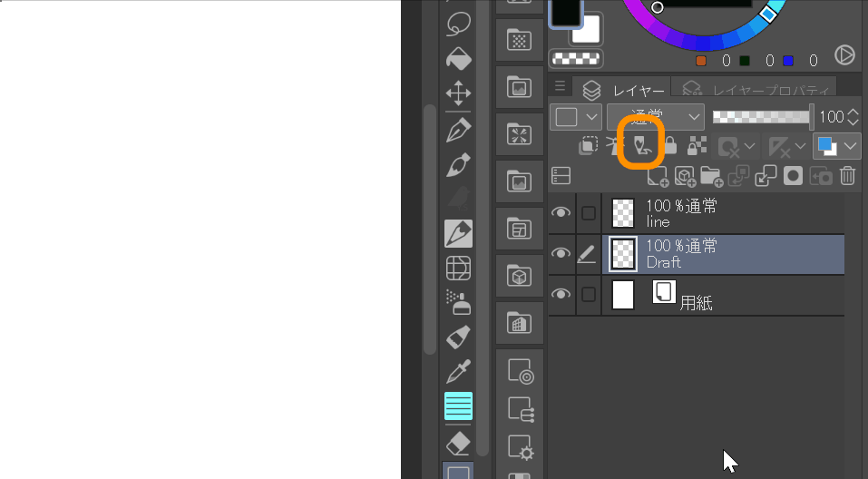Open the Layer panel hamburger menu
Viewport: 868px width, 479px height.
coord(560,86)
